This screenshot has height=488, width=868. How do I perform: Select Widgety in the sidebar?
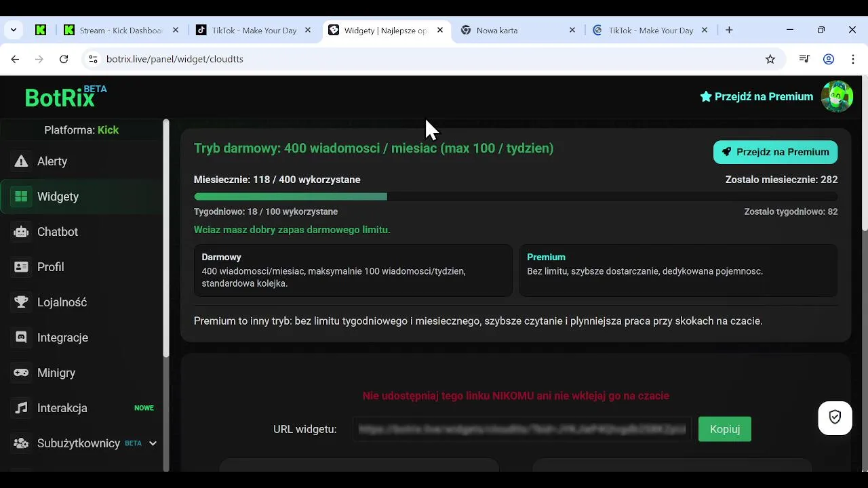click(x=81, y=197)
